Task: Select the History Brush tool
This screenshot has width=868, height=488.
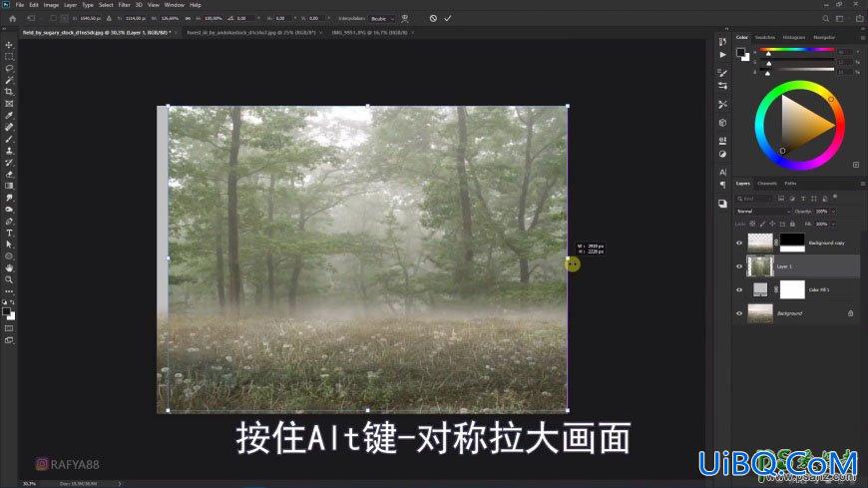Action: coord(9,163)
